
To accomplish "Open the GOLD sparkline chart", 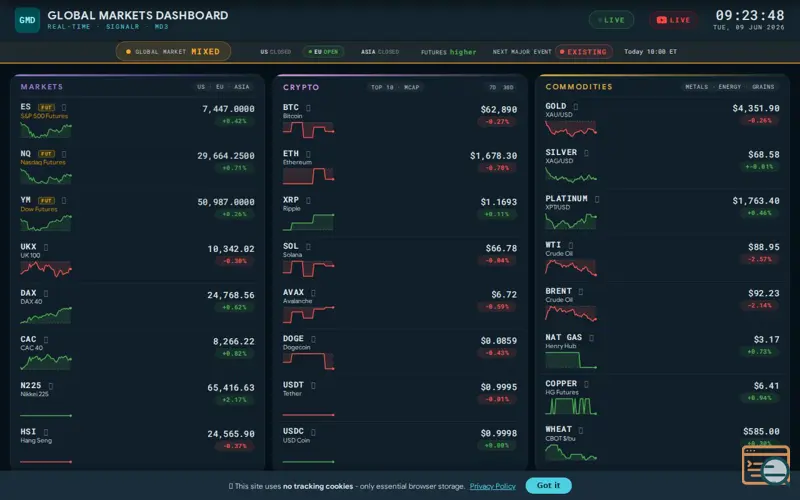I will pyautogui.click(x=570, y=129).
